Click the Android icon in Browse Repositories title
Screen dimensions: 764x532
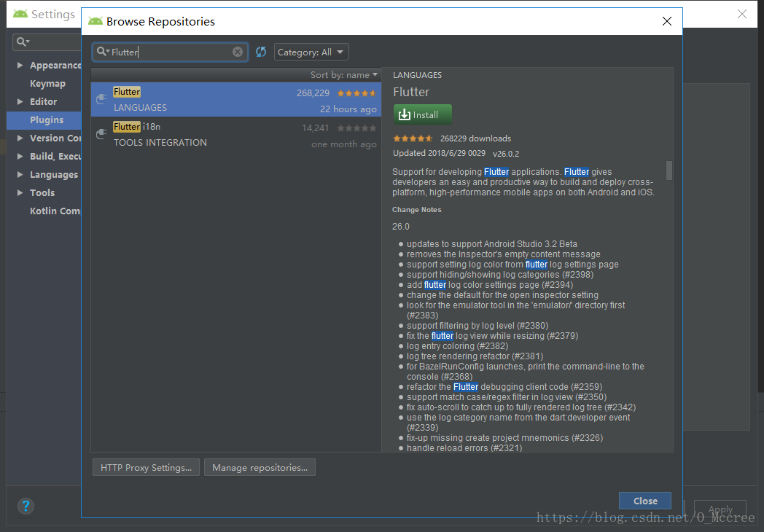pyautogui.click(x=95, y=21)
